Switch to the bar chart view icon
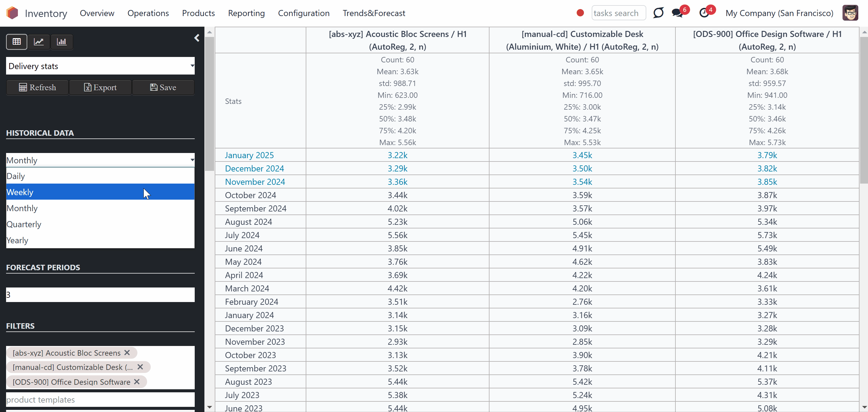868x412 pixels. click(62, 42)
